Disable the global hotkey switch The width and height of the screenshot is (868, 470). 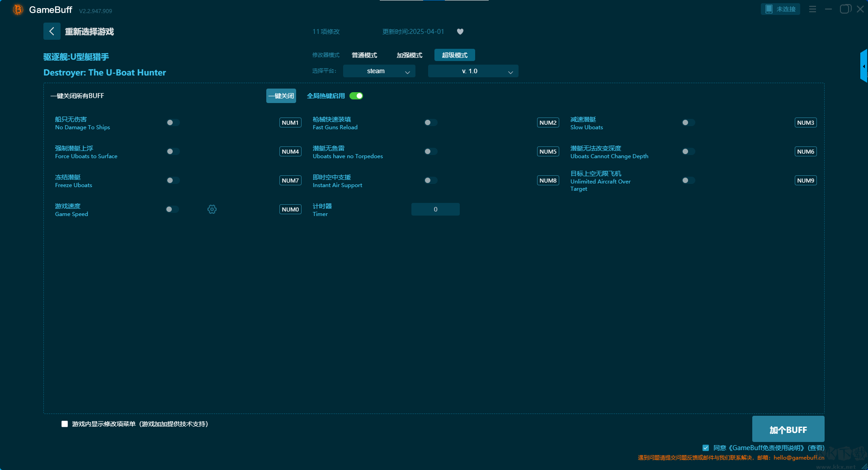point(356,96)
